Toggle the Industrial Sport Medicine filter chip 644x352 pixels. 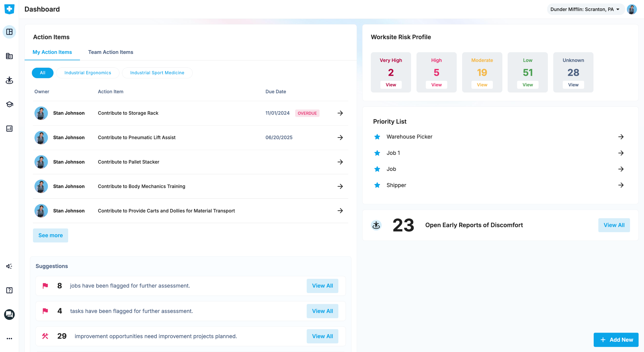pos(157,73)
